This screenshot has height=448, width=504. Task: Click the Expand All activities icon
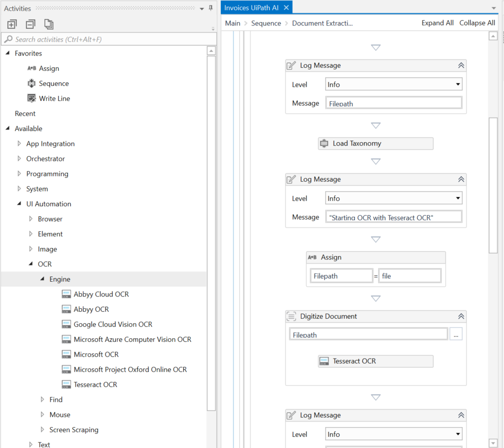(12, 24)
